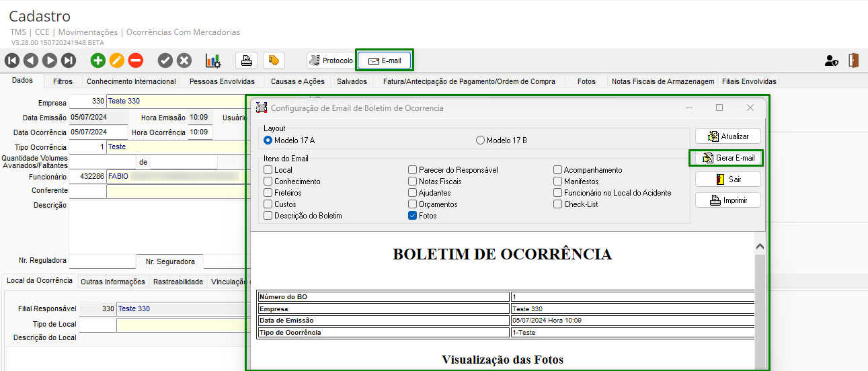Open the Filiais Envolvidas tab
868x371 pixels.
click(x=749, y=81)
